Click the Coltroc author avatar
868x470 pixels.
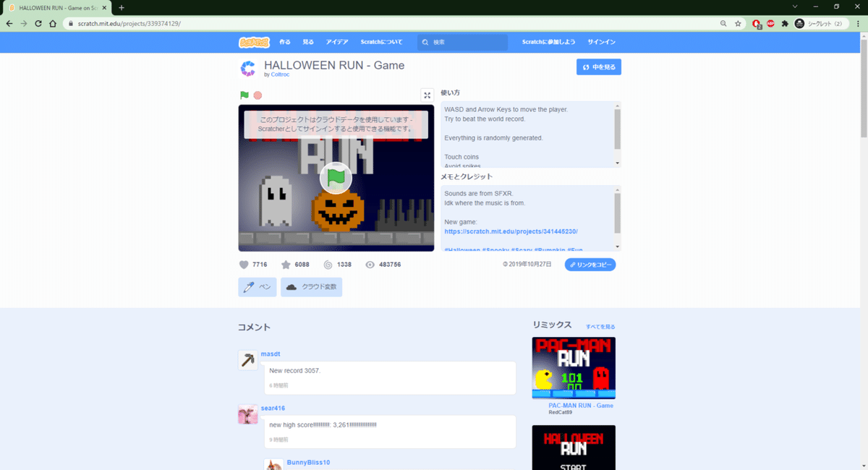(248, 69)
